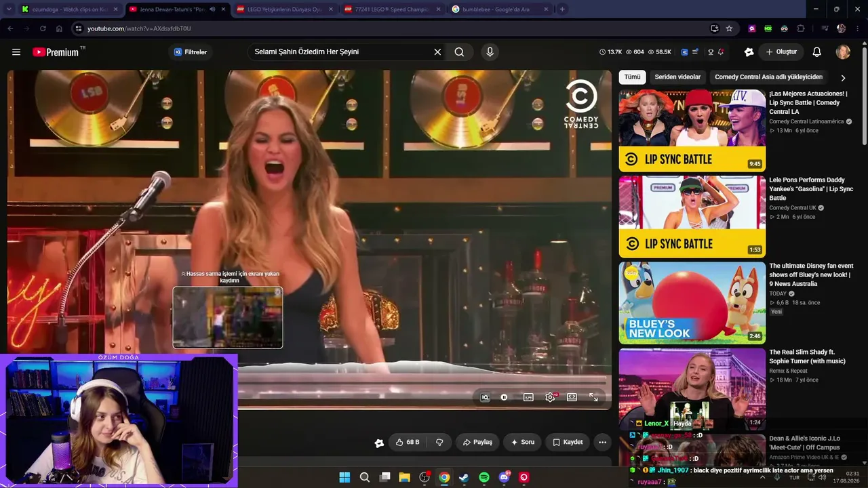Navigate back in the browser
Image resolution: width=868 pixels, height=488 pixels.
(x=10, y=28)
